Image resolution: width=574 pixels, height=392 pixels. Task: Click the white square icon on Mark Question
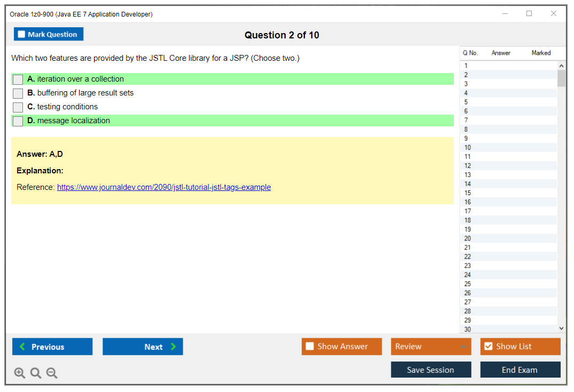click(21, 34)
